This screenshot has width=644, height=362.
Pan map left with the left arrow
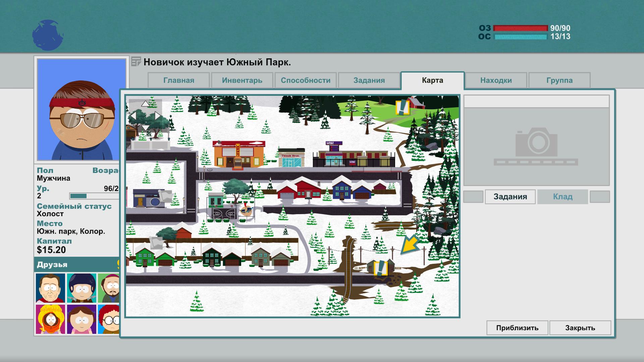point(133,116)
